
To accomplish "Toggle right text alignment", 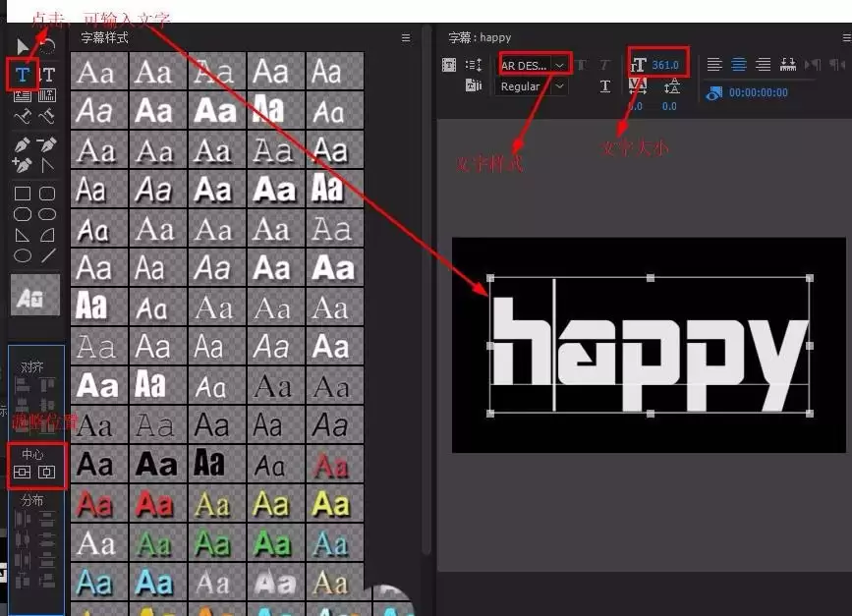I will 764,65.
